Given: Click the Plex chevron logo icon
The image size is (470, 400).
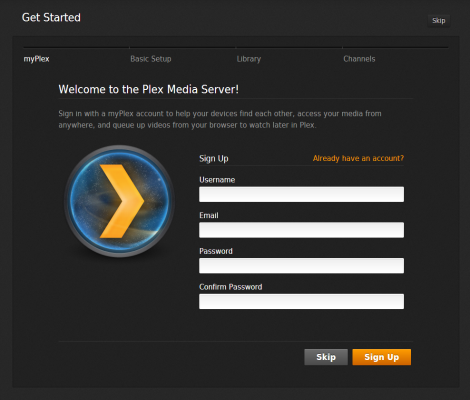Looking at the screenshot, I should (119, 201).
